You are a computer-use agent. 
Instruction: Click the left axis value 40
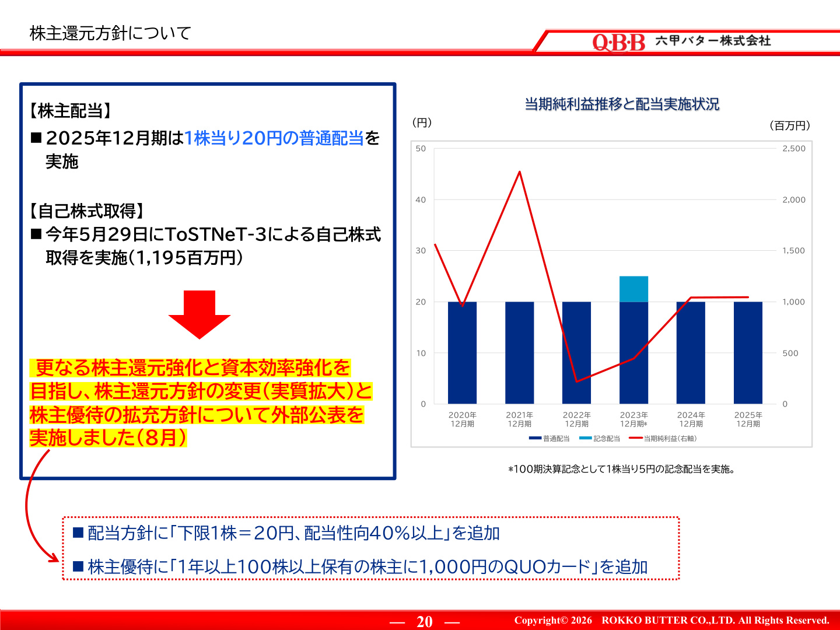(x=421, y=199)
